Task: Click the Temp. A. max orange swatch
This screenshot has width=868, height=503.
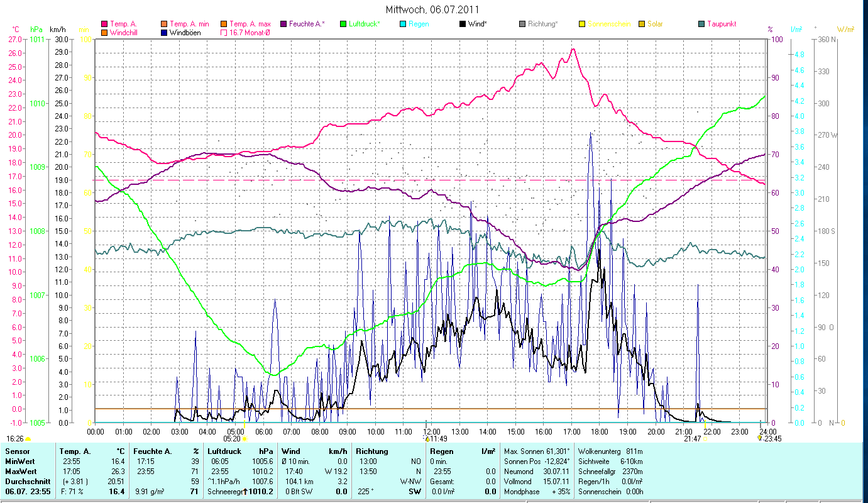Action: pos(223,24)
